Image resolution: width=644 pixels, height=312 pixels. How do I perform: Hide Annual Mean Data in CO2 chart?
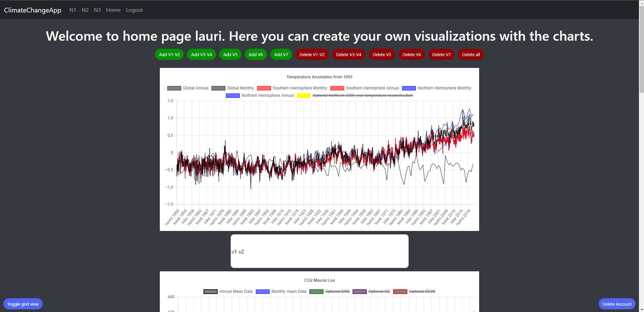pyautogui.click(x=228, y=291)
